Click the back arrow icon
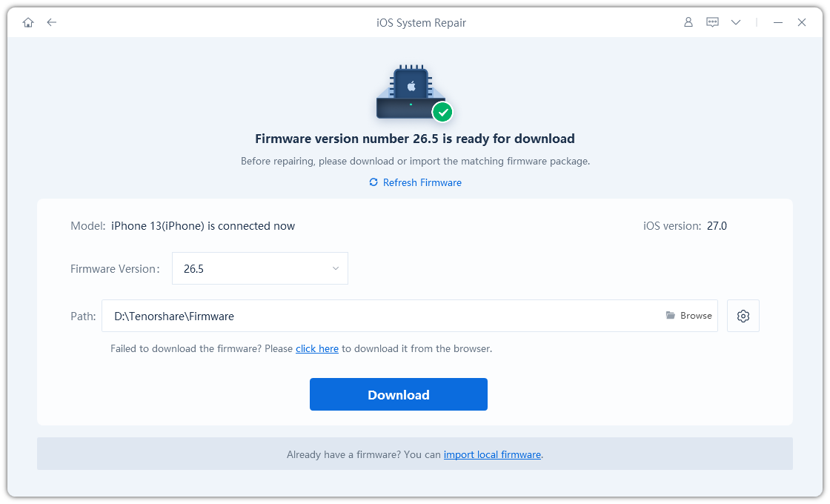830x504 pixels. pos(51,22)
